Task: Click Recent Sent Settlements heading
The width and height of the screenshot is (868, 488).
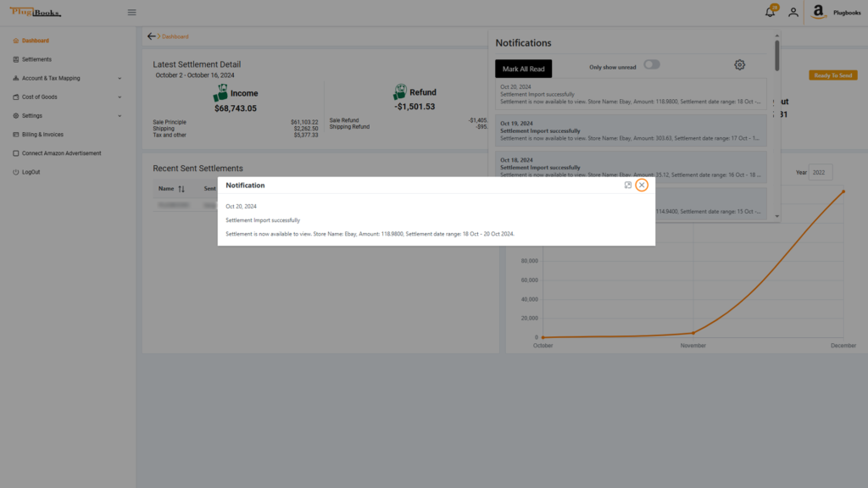Action: [198, 169]
